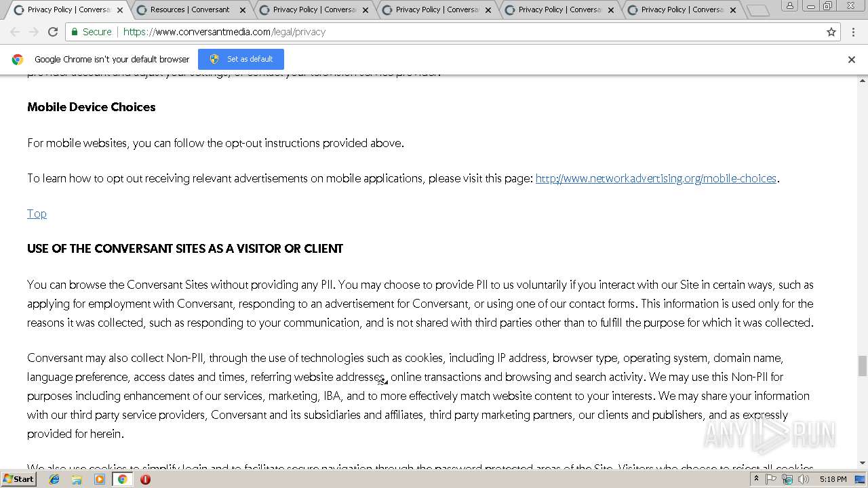
Task: Switch to the third tab Privacy Policy
Action: coord(312,9)
